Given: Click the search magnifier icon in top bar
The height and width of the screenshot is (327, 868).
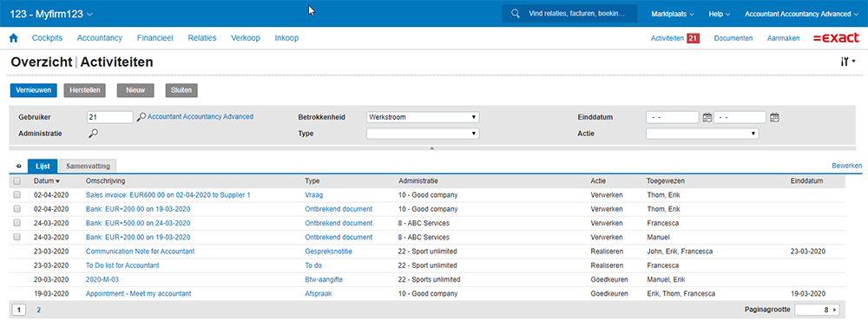Looking at the screenshot, I should coord(516,13).
